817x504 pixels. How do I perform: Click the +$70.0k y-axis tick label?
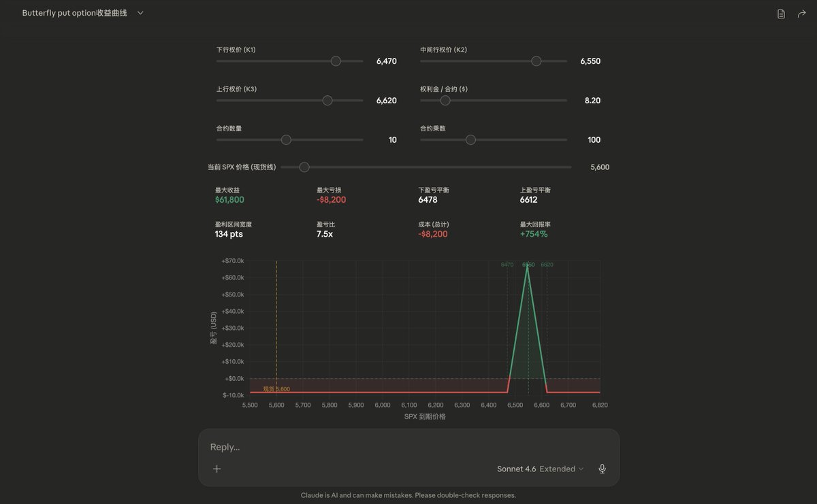233,261
